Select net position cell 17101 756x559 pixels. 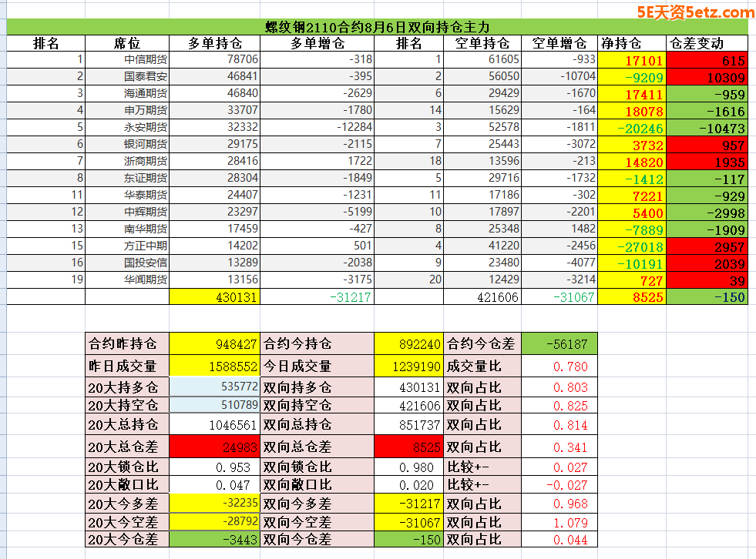(632, 60)
